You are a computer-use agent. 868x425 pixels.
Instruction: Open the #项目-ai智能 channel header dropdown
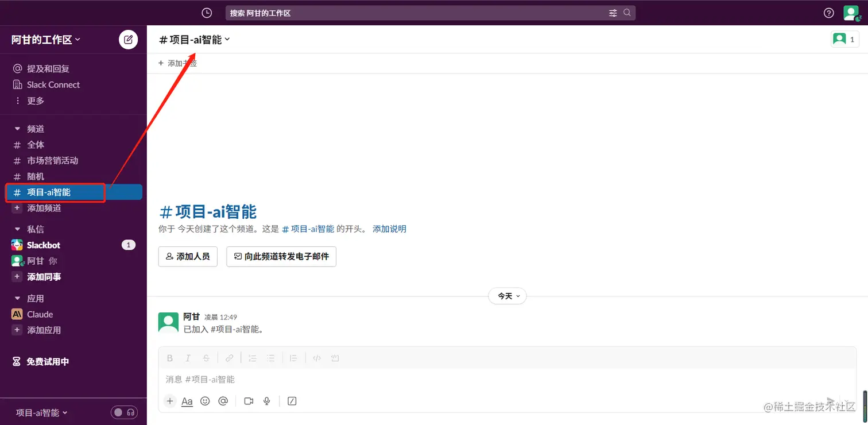(x=195, y=39)
